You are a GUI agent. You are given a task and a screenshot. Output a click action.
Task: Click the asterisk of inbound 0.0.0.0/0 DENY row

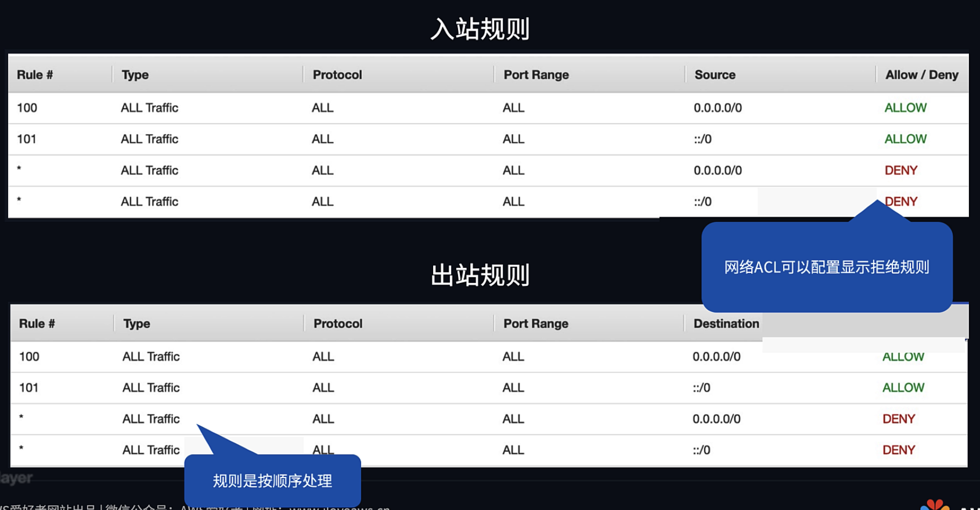[x=19, y=168]
